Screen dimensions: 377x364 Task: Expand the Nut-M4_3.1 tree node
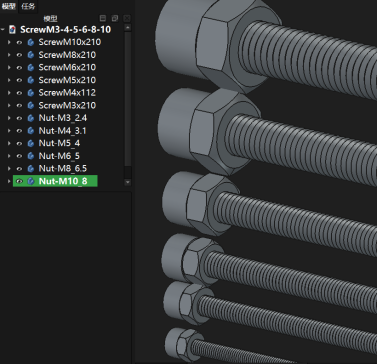click(9, 131)
